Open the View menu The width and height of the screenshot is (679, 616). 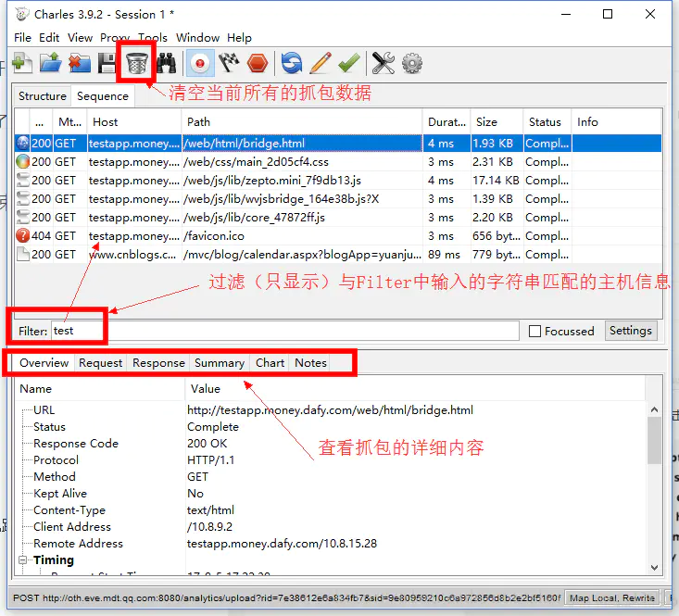[80, 38]
